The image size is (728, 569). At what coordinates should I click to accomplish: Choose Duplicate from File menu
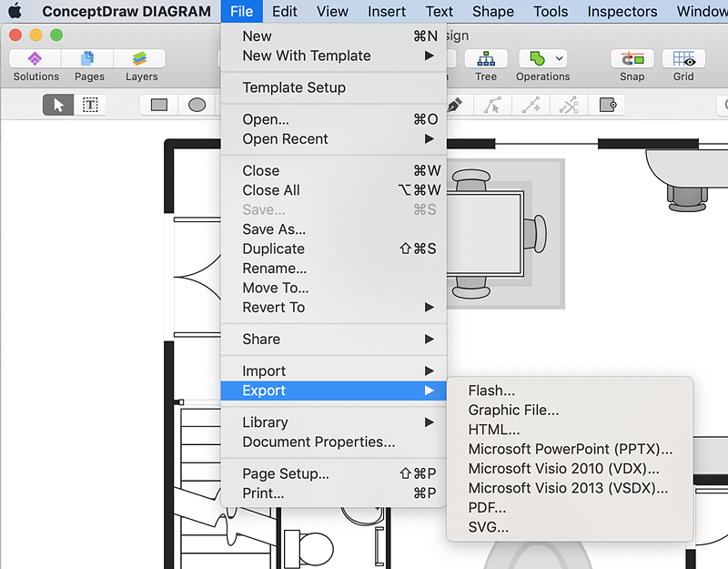click(x=333, y=249)
